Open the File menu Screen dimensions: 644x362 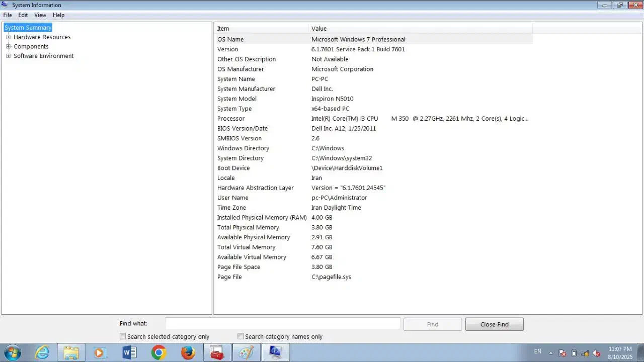[x=8, y=15]
